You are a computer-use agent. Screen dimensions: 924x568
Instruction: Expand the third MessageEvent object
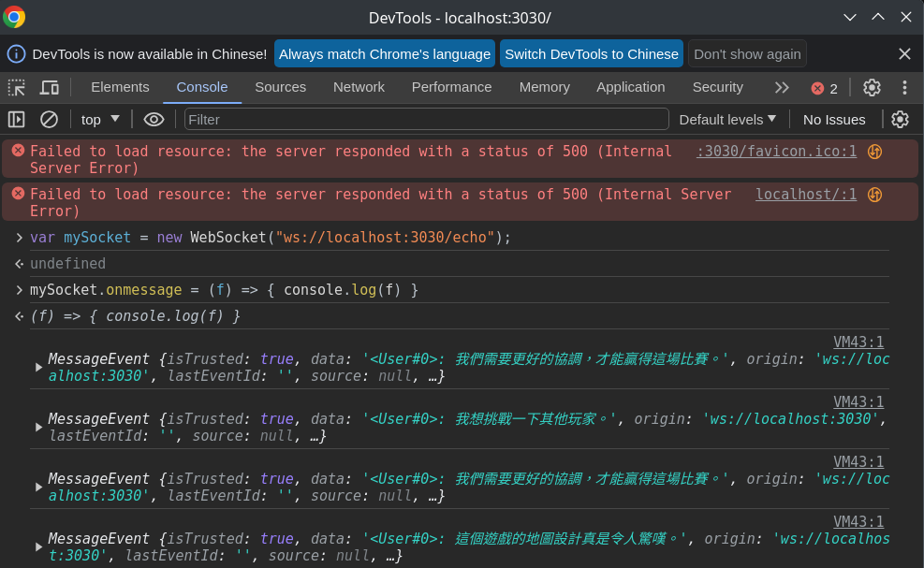(39, 488)
